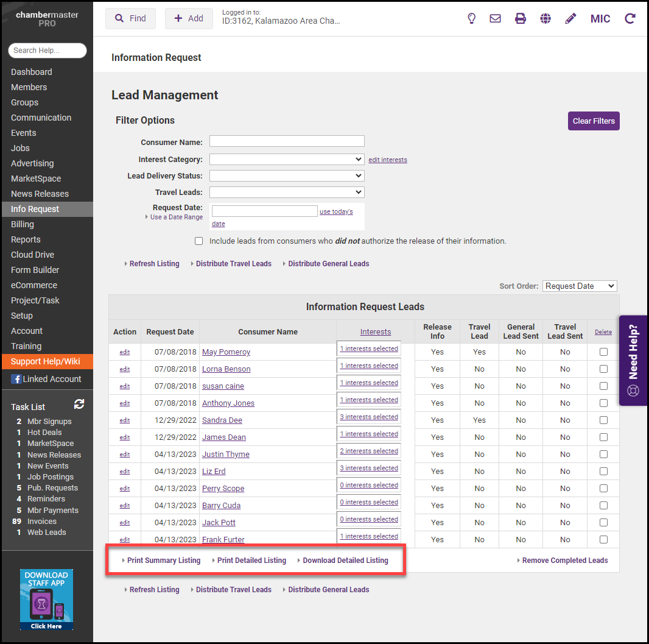
Task: Open Facebook Linked Account
Action: (46, 379)
